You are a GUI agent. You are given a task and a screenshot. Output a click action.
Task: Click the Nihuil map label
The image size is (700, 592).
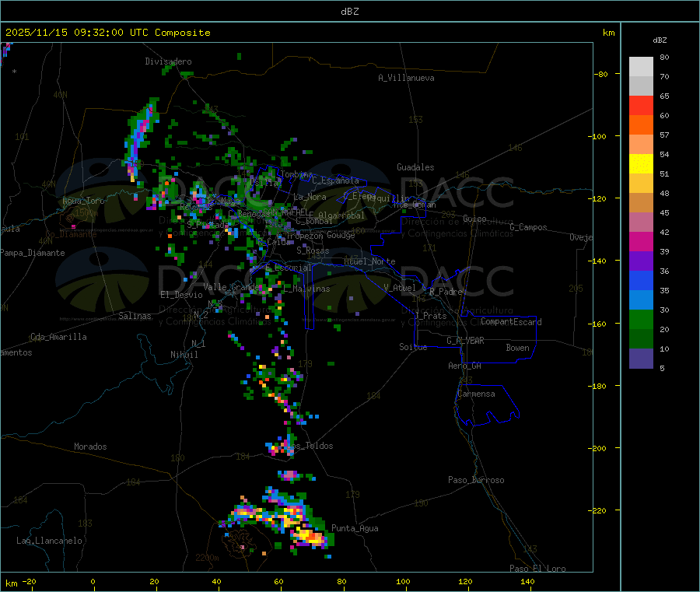184,355
